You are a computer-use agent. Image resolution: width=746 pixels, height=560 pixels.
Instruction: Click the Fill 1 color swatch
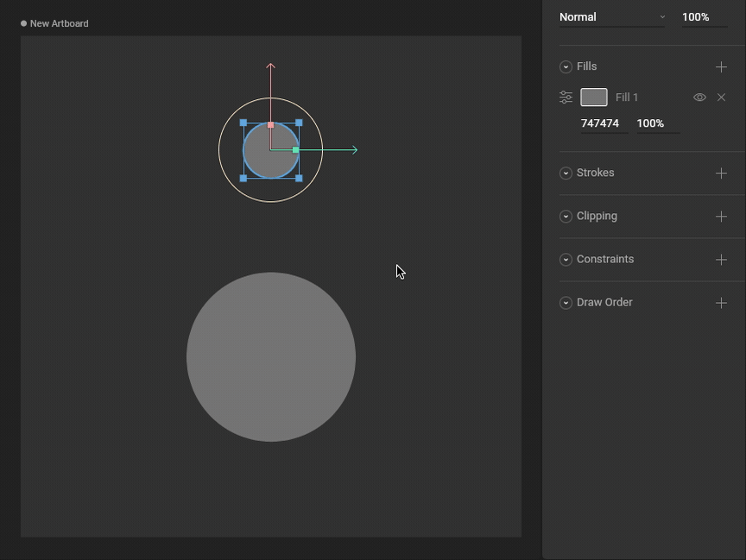(594, 98)
